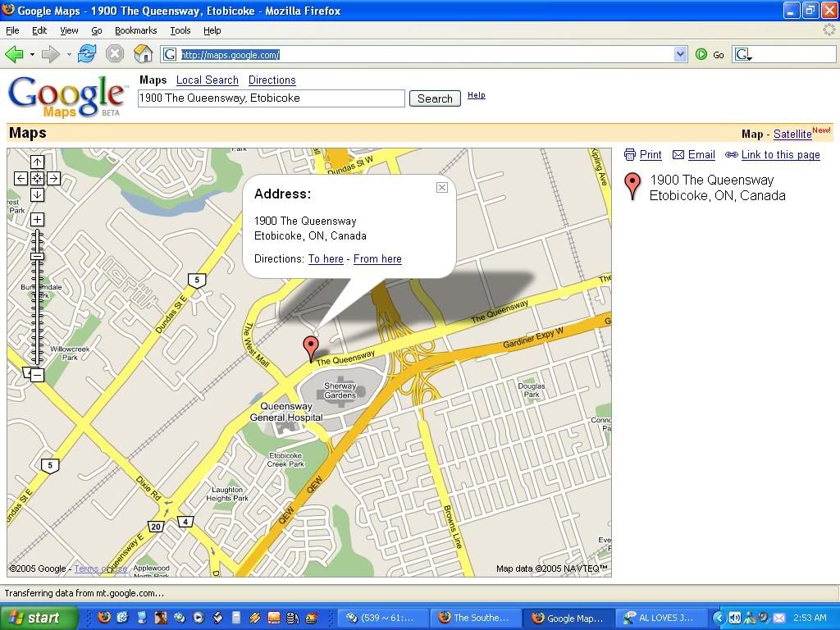Open the File menu
Image resolution: width=840 pixels, height=630 pixels.
[x=12, y=30]
